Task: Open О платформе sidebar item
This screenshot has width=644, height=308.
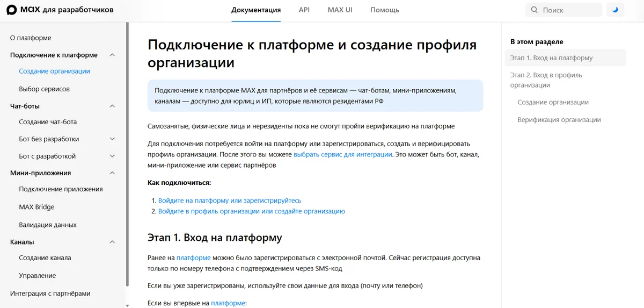Action: pyautogui.click(x=31, y=38)
